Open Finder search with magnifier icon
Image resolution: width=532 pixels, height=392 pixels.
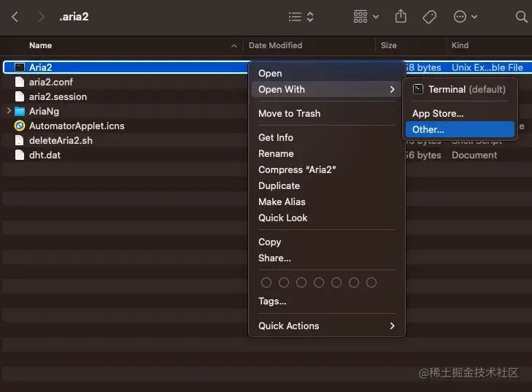(x=522, y=17)
